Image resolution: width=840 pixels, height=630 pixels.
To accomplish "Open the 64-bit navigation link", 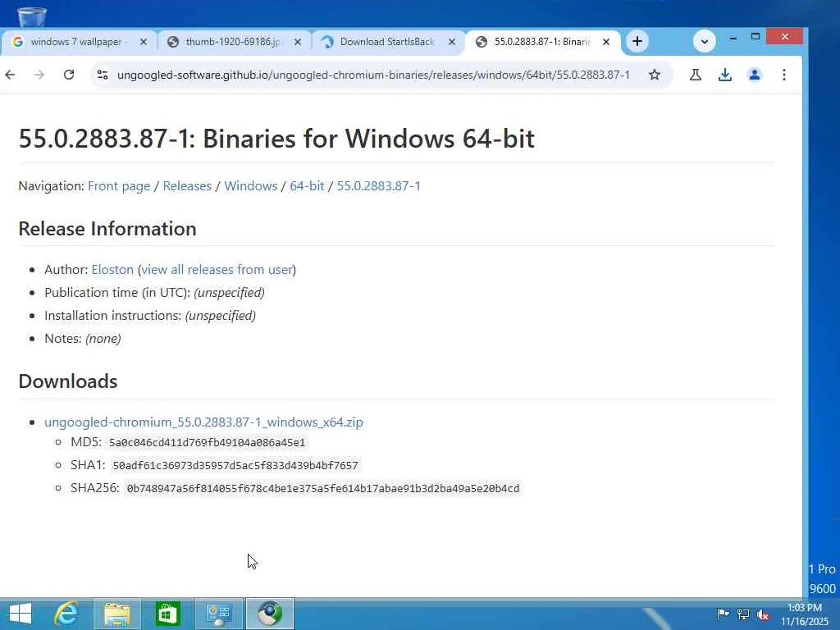I will coord(307,186).
